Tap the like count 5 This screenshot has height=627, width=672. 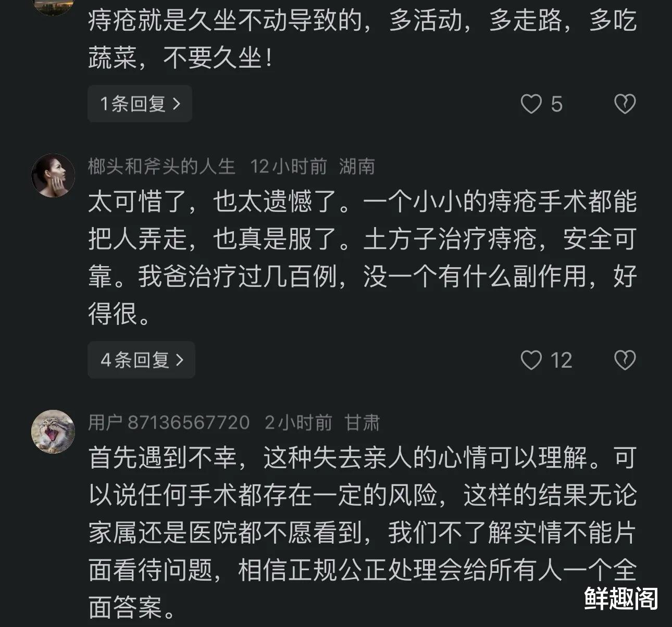(556, 104)
